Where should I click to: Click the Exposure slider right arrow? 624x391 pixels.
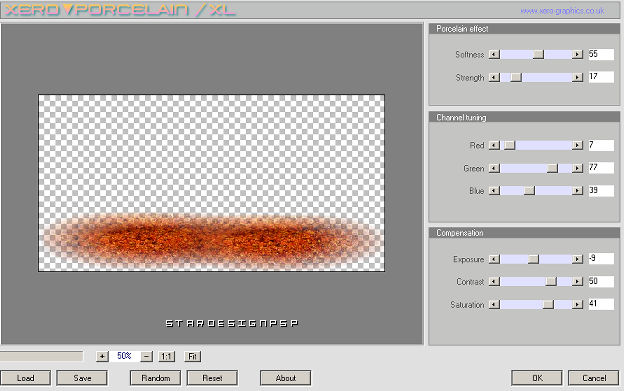pos(577,259)
